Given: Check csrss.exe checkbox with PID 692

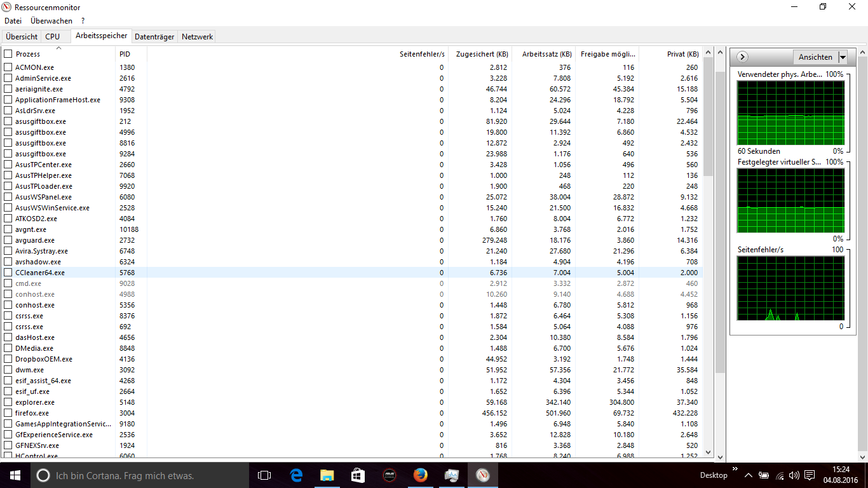Looking at the screenshot, I should pos(8,327).
